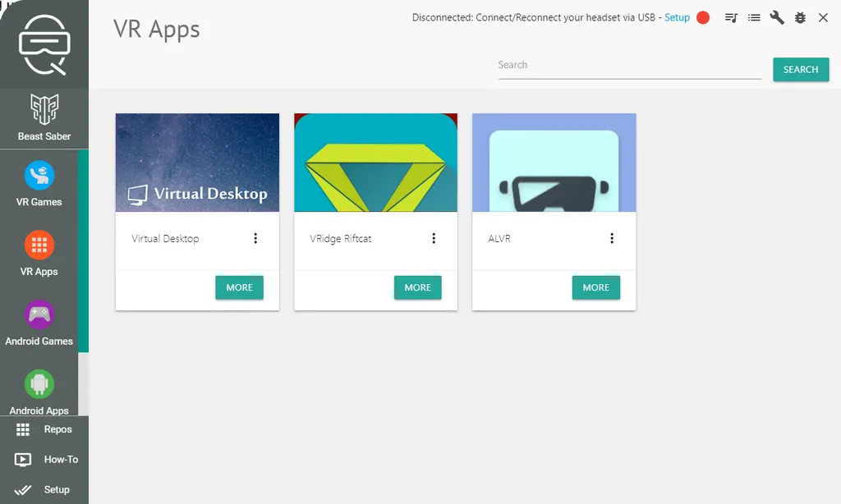Click MORE on the VRidge Riftcat card
Image resolution: width=841 pixels, height=504 pixels.
coord(417,287)
